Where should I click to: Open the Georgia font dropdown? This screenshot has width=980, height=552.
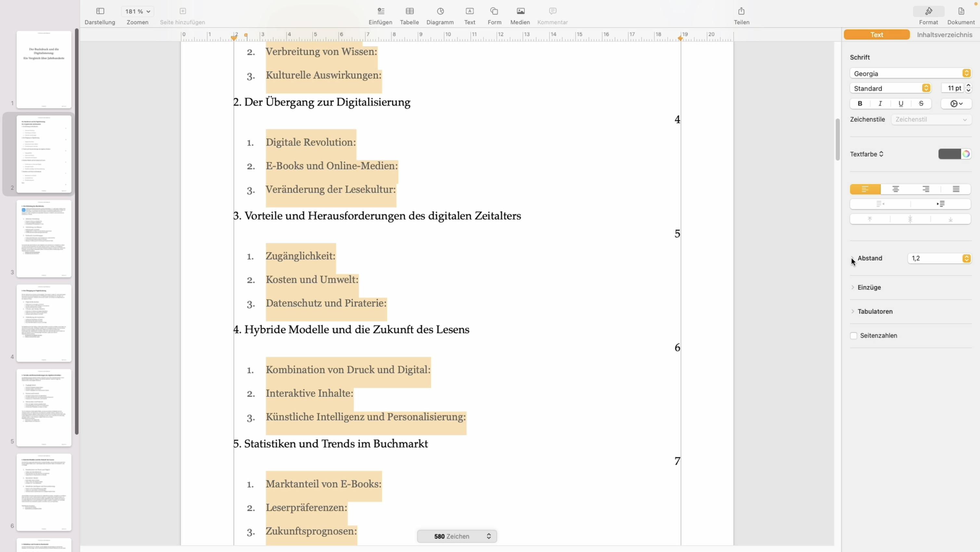click(x=910, y=73)
